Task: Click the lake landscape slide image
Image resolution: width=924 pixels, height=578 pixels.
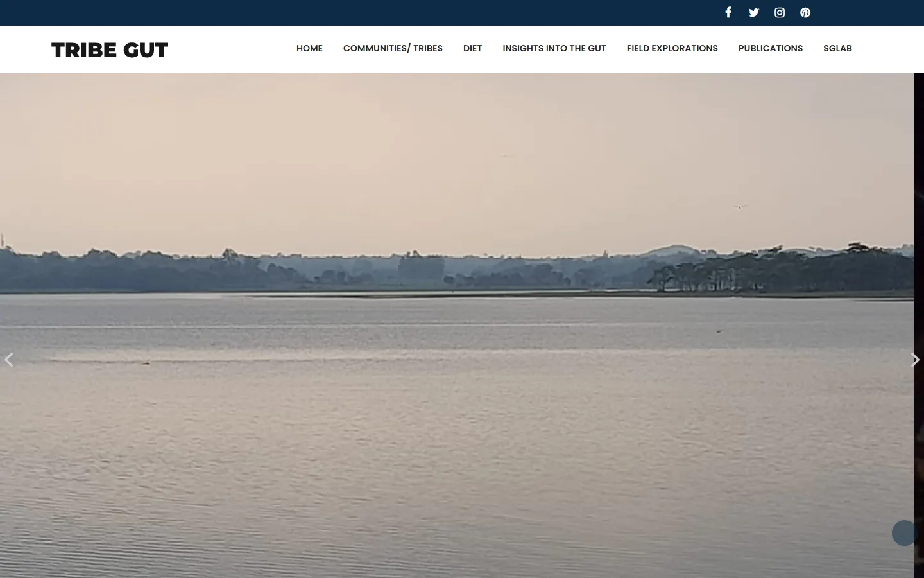Action: point(457,325)
